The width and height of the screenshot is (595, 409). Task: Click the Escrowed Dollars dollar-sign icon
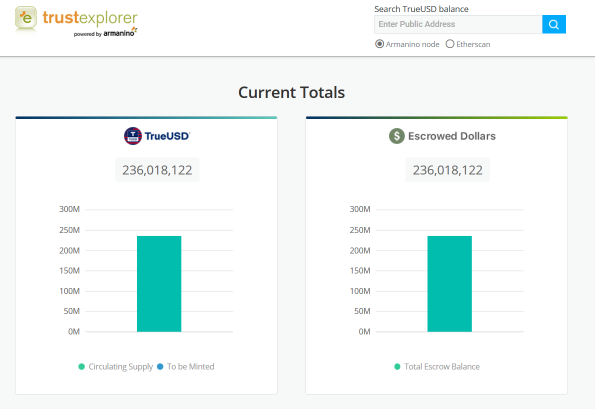coord(397,136)
